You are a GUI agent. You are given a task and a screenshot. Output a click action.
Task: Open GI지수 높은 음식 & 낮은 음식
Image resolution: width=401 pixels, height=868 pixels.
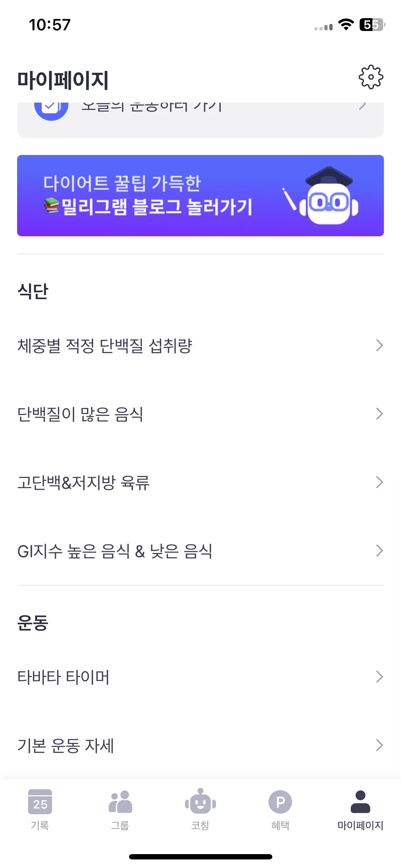[200, 551]
